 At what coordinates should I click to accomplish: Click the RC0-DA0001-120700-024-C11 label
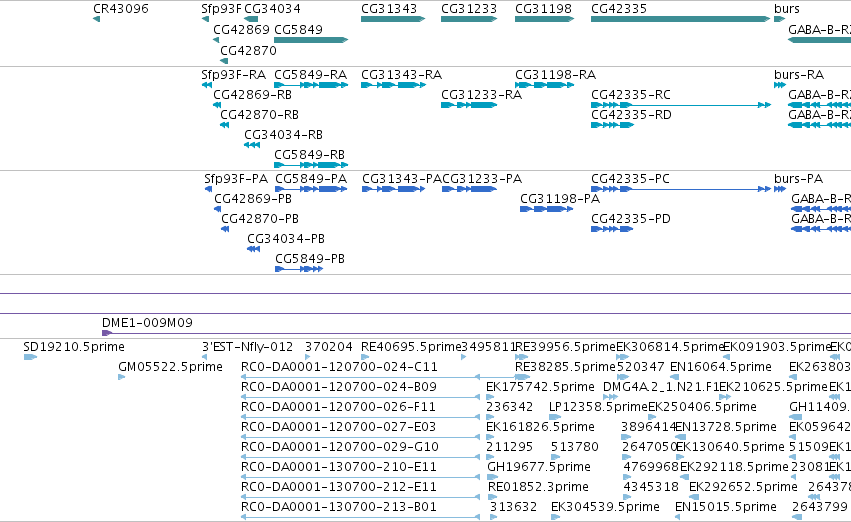click(339, 367)
